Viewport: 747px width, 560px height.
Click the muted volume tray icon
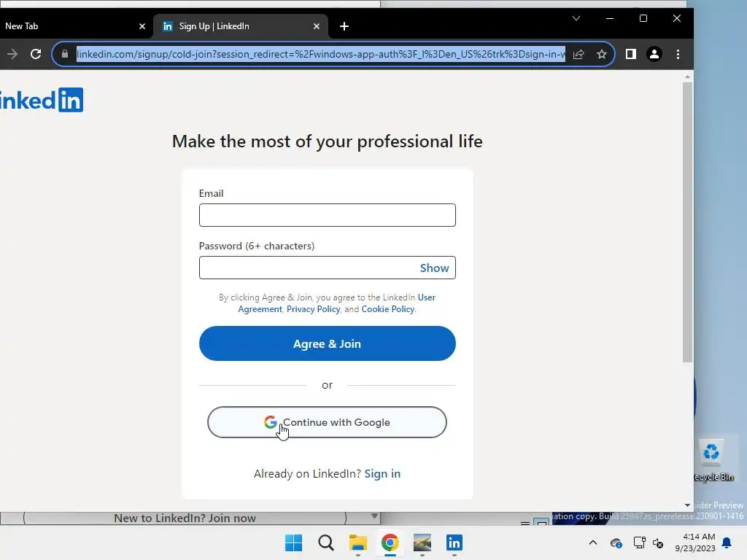[x=658, y=542]
